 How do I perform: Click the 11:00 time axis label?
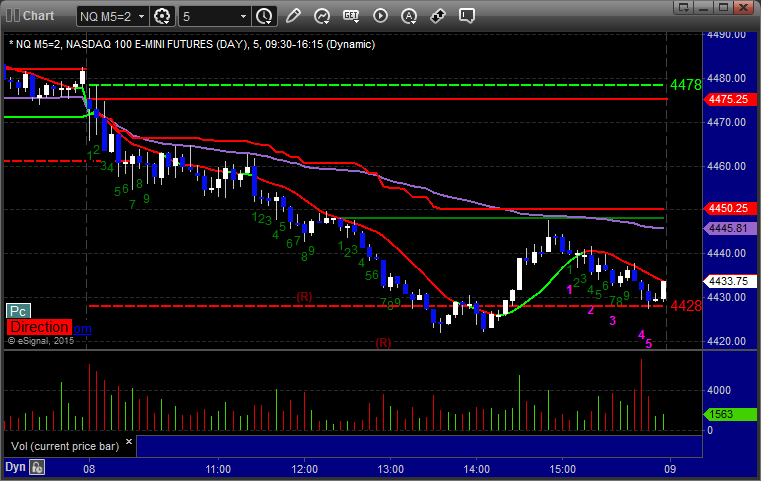(218, 469)
